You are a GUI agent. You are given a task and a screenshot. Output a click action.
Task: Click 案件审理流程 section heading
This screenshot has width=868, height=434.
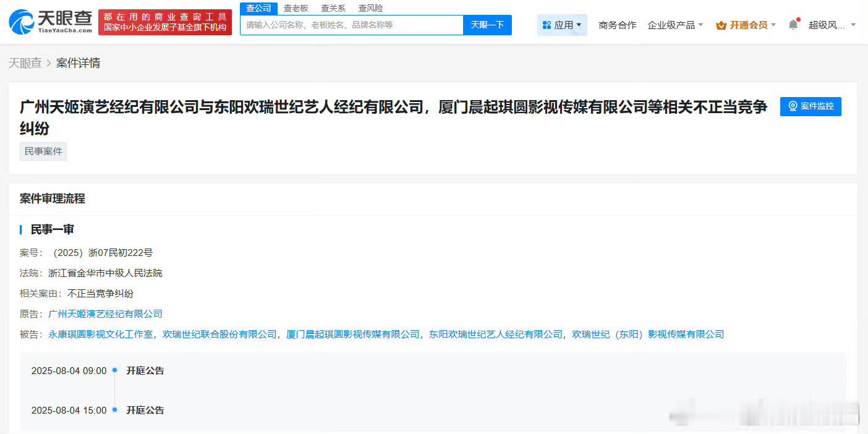tap(53, 199)
